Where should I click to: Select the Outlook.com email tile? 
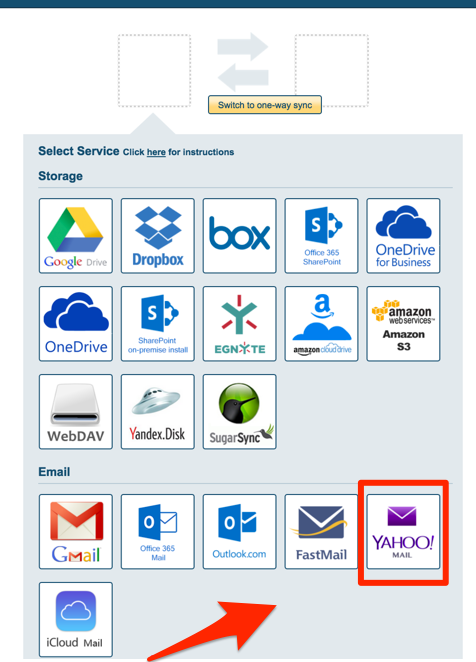click(x=239, y=532)
